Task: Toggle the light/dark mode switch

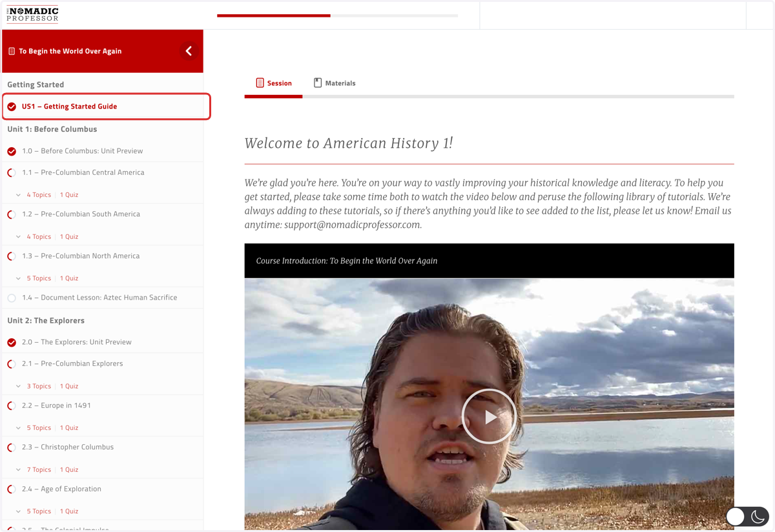Action: pos(747,517)
